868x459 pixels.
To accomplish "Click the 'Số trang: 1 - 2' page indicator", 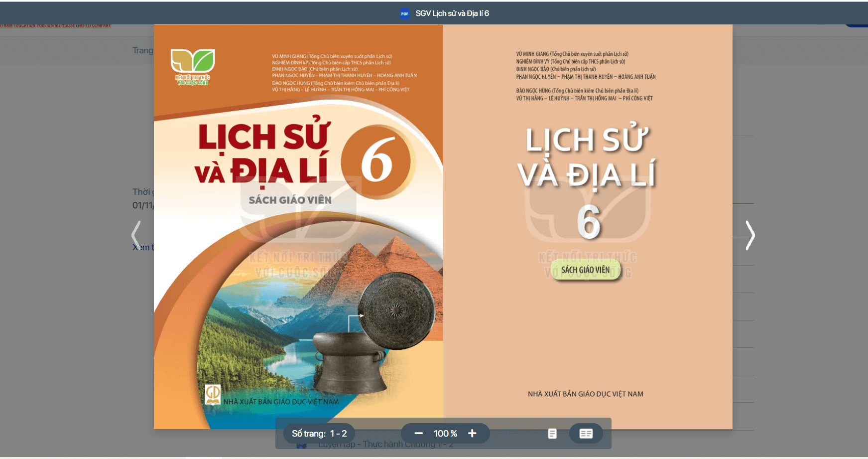I will [x=319, y=434].
